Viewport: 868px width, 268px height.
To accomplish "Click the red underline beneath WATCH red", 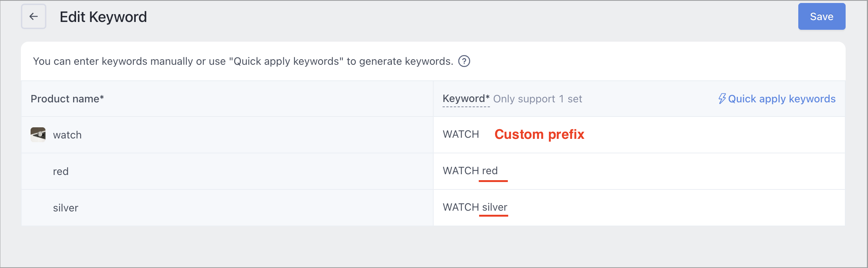I will click(x=493, y=181).
